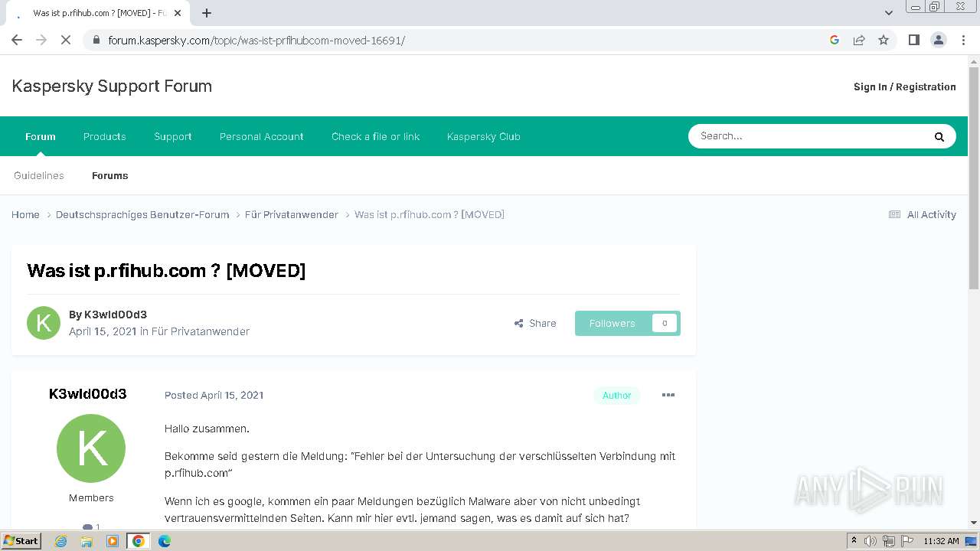Open All Activity stream link

click(923, 214)
